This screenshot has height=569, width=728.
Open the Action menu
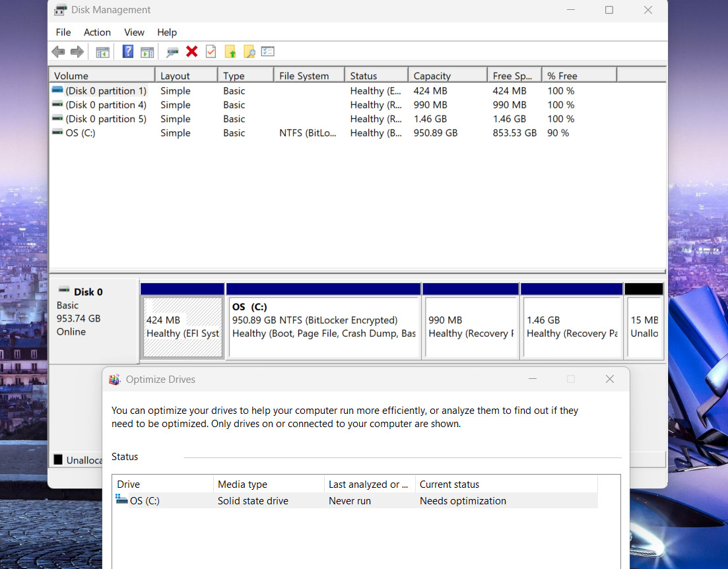[x=97, y=32]
